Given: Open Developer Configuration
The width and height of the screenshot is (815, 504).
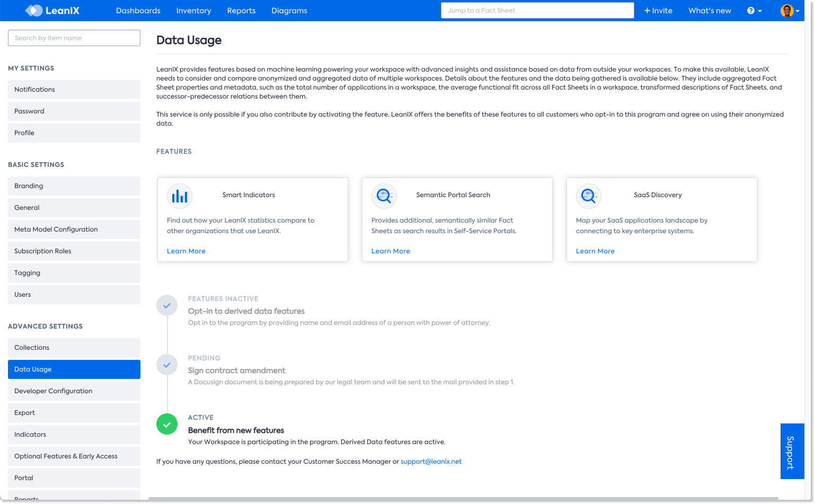Looking at the screenshot, I should [x=74, y=391].
